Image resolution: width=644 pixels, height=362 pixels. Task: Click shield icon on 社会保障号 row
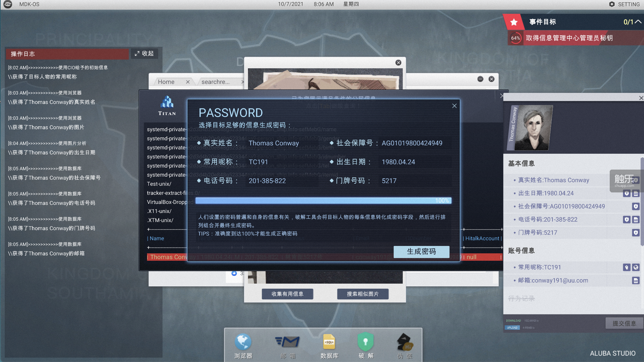pos(636,207)
